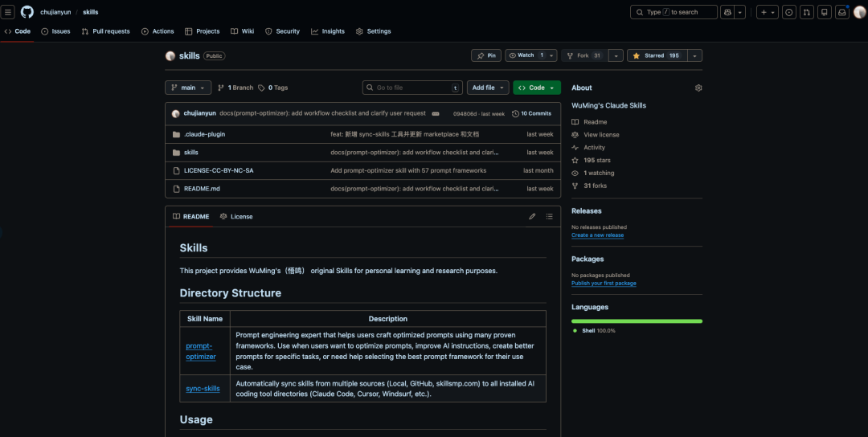Open the user profile avatar menu

point(860,11)
